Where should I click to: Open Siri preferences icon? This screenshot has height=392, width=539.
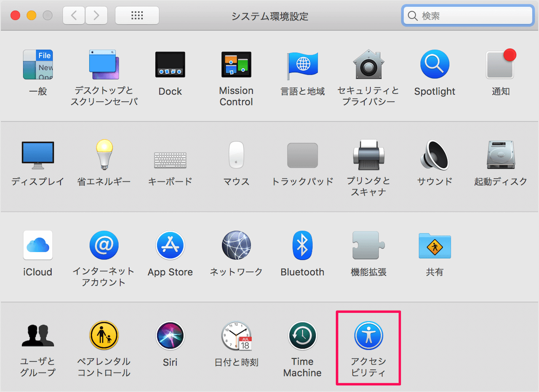(x=170, y=336)
